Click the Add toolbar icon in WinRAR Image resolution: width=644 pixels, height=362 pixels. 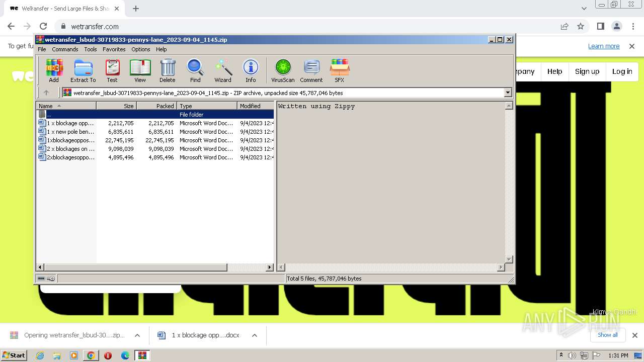(x=54, y=70)
